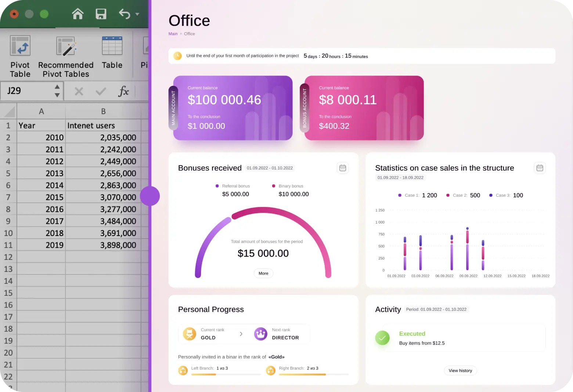
Task: Click the fx insert function icon
Action: tap(123, 91)
